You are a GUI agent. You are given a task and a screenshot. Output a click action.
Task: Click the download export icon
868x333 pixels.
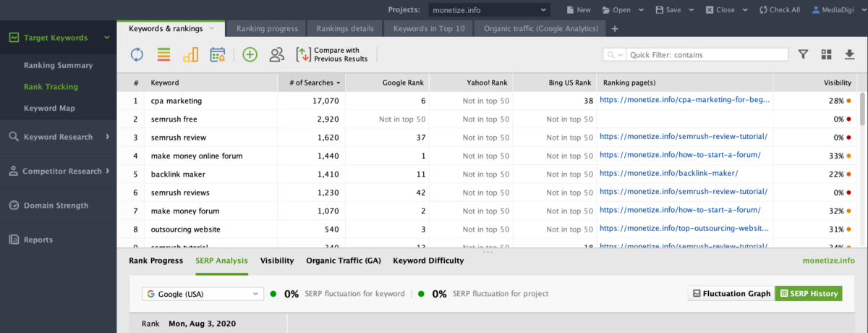coord(849,54)
